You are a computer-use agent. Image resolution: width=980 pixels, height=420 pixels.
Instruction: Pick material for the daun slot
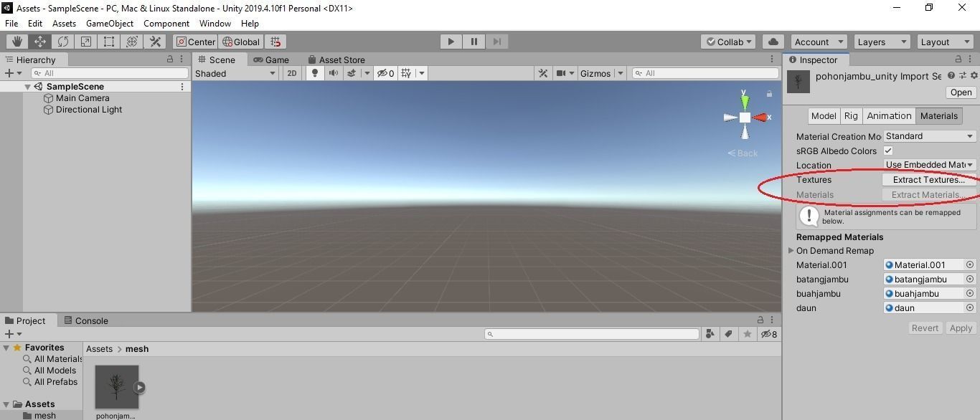click(x=970, y=308)
